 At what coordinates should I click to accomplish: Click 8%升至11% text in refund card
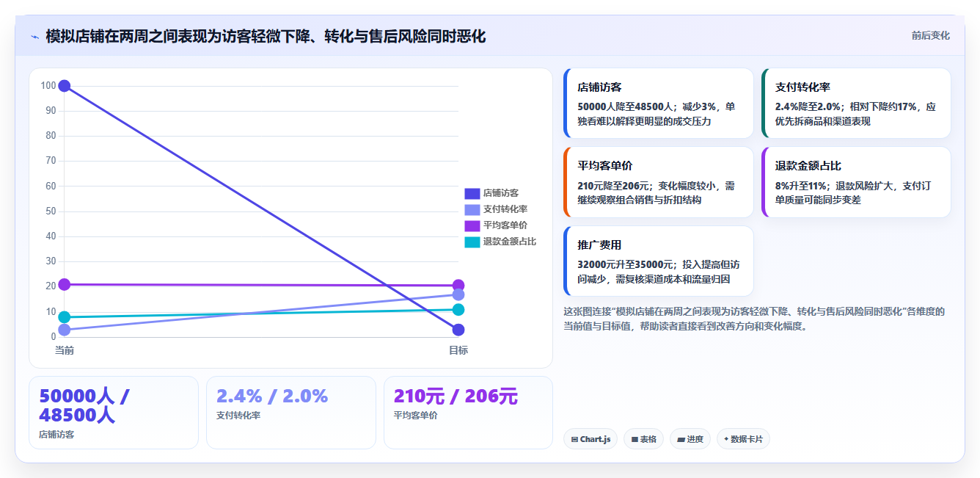[801, 186]
